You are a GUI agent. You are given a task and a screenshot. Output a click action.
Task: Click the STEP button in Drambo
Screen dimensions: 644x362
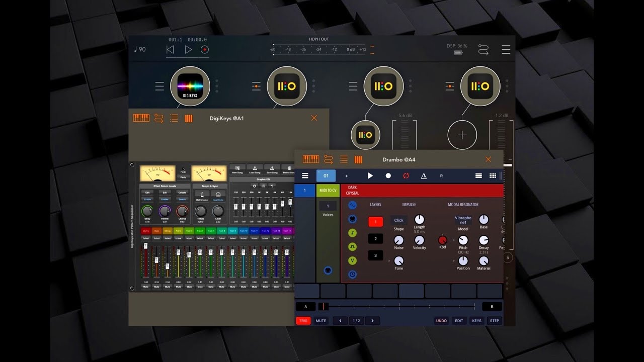click(495, 321)
